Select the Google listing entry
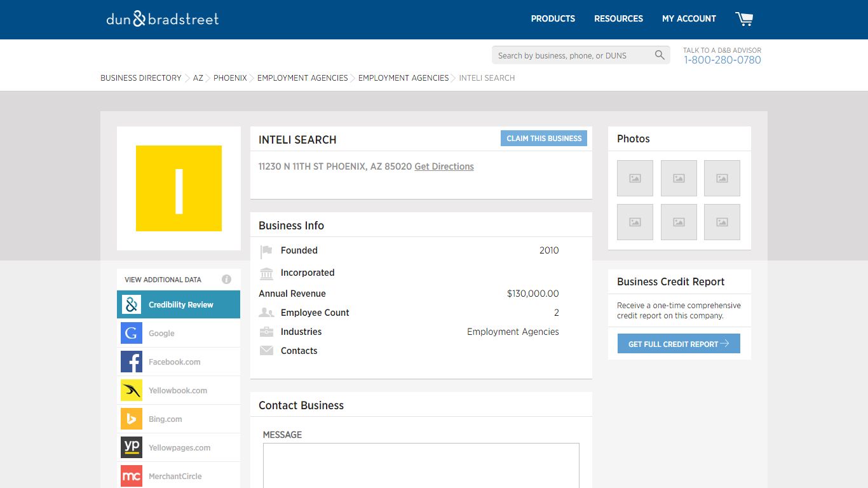Viewport: 868px width, 488px height. [x=179, y=333]
